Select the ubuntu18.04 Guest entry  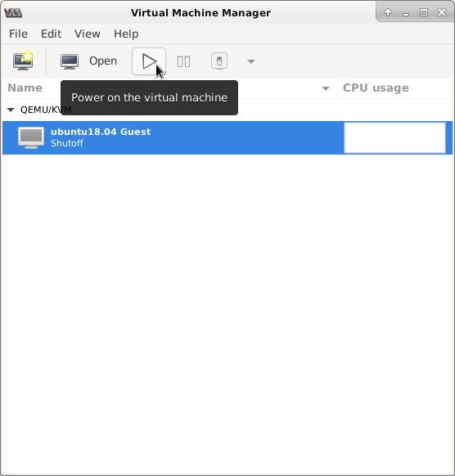click(x=227, y=137)
